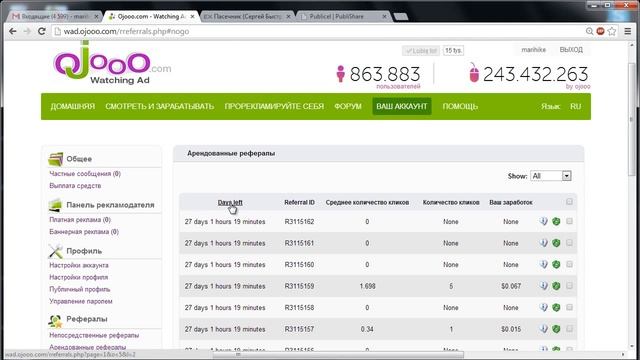This screenshot has height=360, width=640.
Task: Check the box for referral R3115159
Action: pos(569,286)
